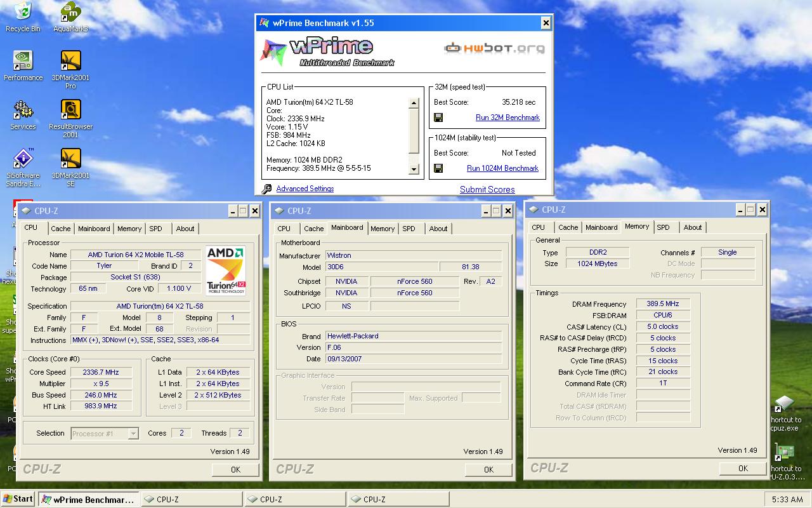812x508 pixels.
Task: Select wPrime Benchmark taskbar button
Action: tap(88, 500)
